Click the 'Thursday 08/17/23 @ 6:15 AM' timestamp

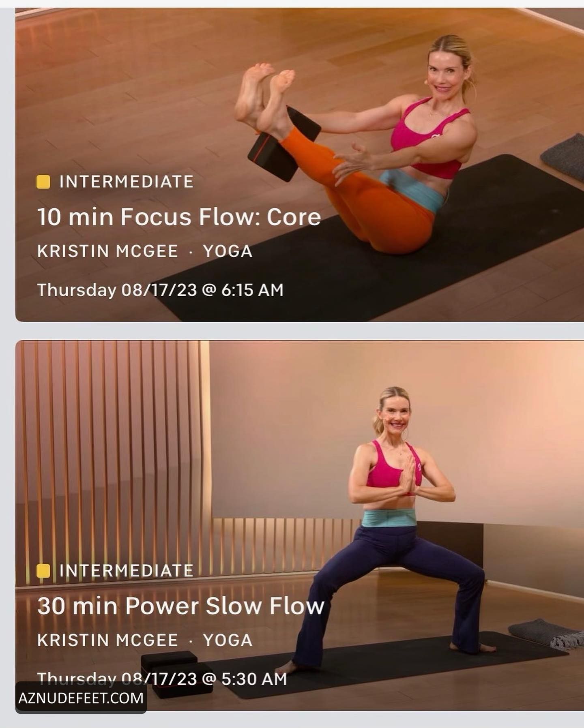160,290
